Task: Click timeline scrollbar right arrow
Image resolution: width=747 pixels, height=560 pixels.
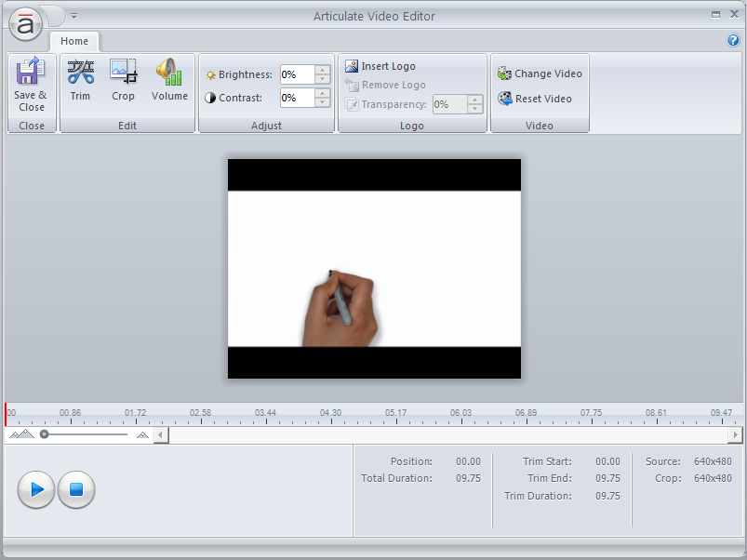Action: tap(735, 434)
